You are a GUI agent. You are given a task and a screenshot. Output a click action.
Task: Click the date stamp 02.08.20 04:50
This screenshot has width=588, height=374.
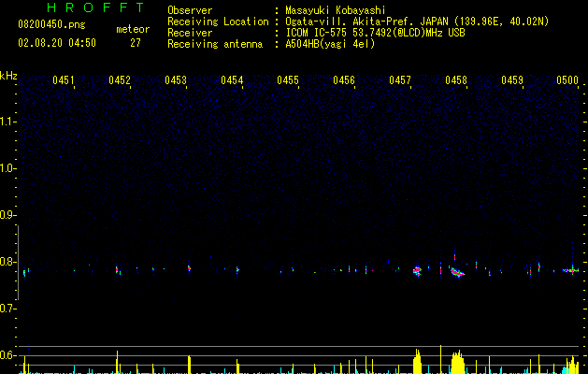[57, 43]
